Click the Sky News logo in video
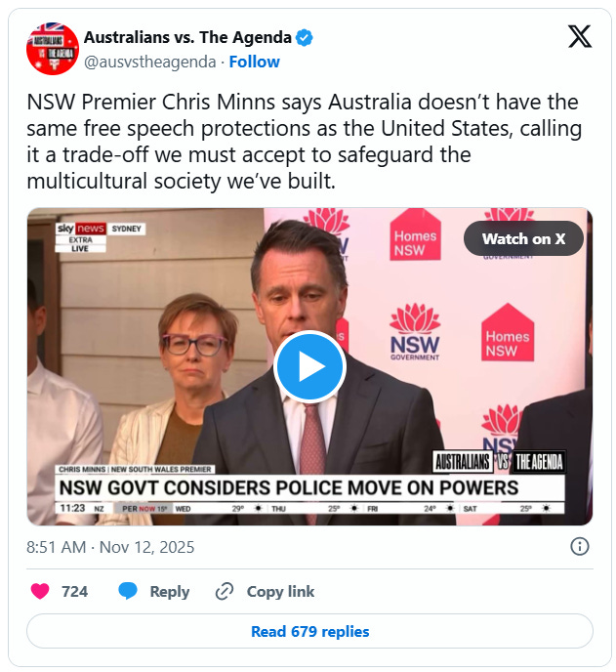 [x=80, y=229]
